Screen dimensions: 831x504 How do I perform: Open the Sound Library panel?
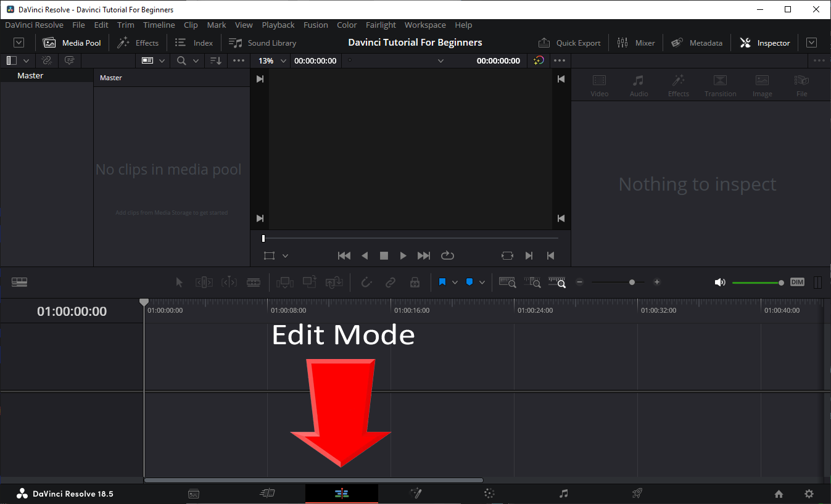(262, 43)
